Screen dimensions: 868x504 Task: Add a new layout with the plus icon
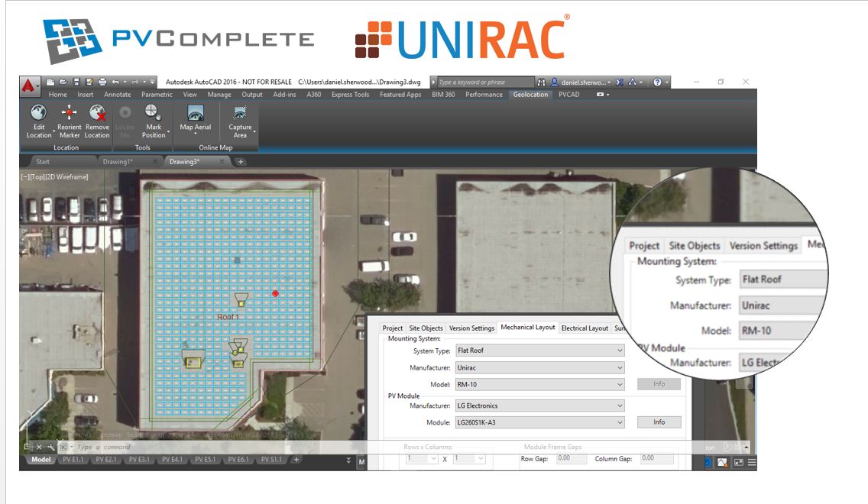pyautogui.click(x=296, y=459)
